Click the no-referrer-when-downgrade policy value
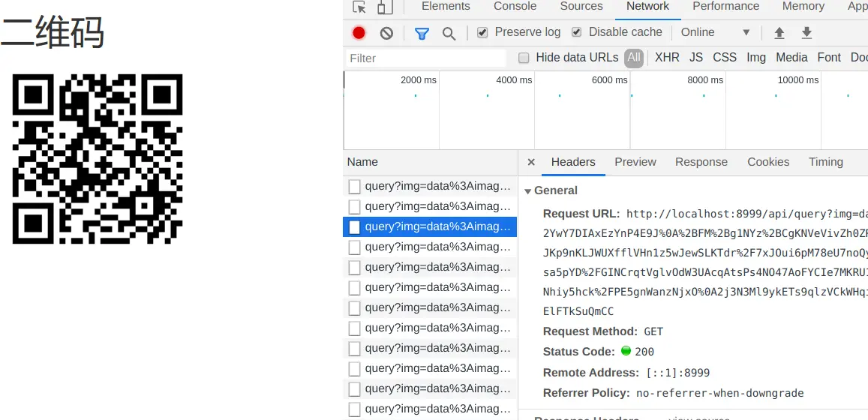Screen dimensions: 868x420 pos(719,394)
